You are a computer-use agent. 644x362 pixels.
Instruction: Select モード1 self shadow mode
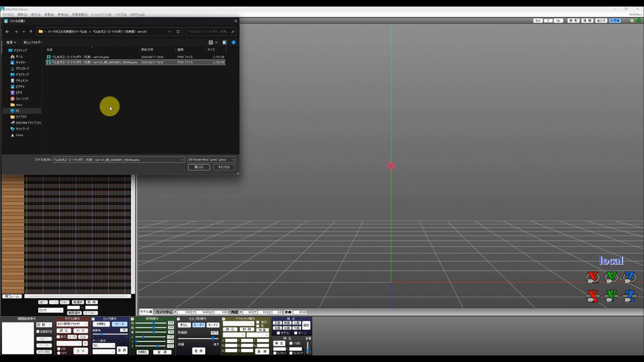tap(199, 325)
